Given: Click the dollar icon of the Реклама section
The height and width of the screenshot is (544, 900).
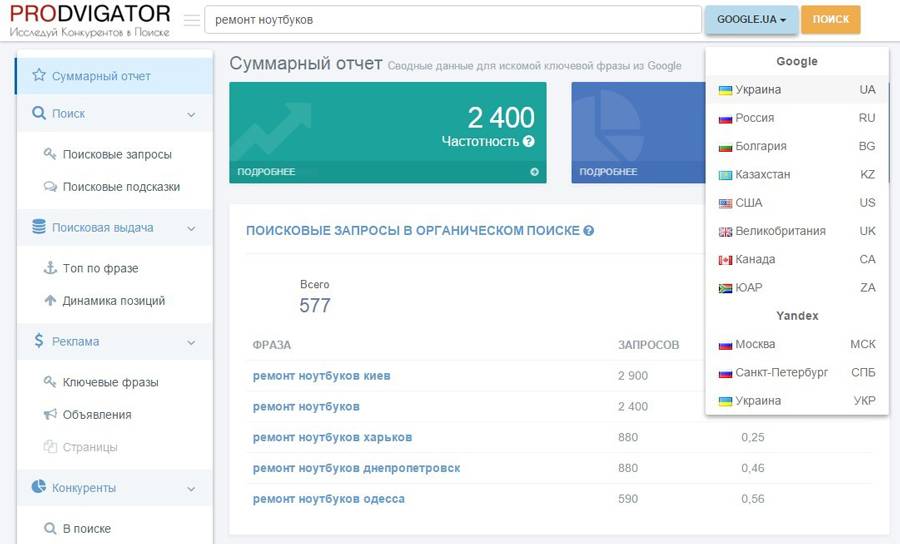Looking at the screenshot, I should coord(38,341).
